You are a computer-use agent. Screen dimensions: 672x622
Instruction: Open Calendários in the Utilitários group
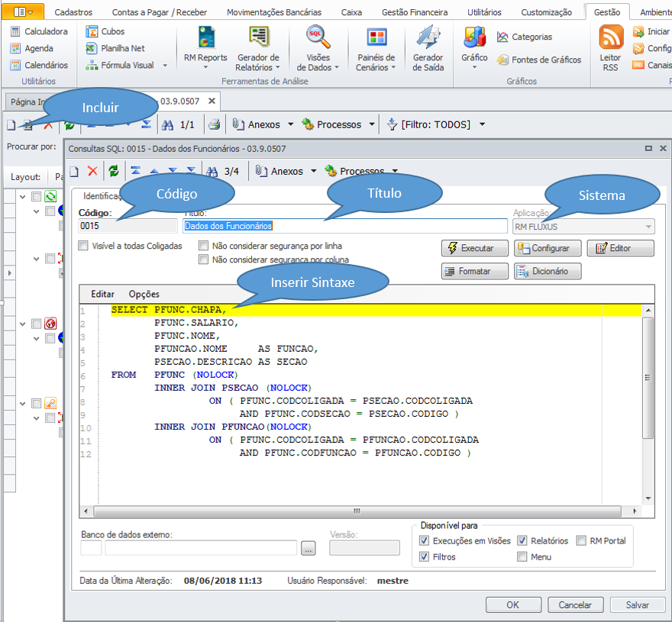[x=39, y=65]
